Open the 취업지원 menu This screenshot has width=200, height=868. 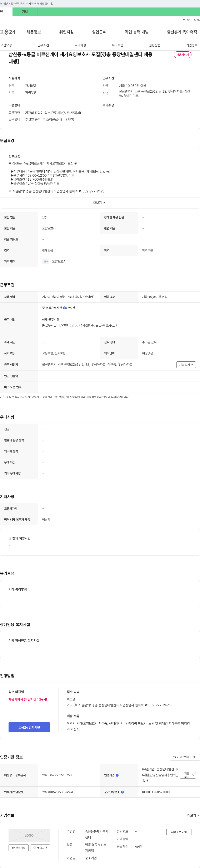(x=66, y=32)
